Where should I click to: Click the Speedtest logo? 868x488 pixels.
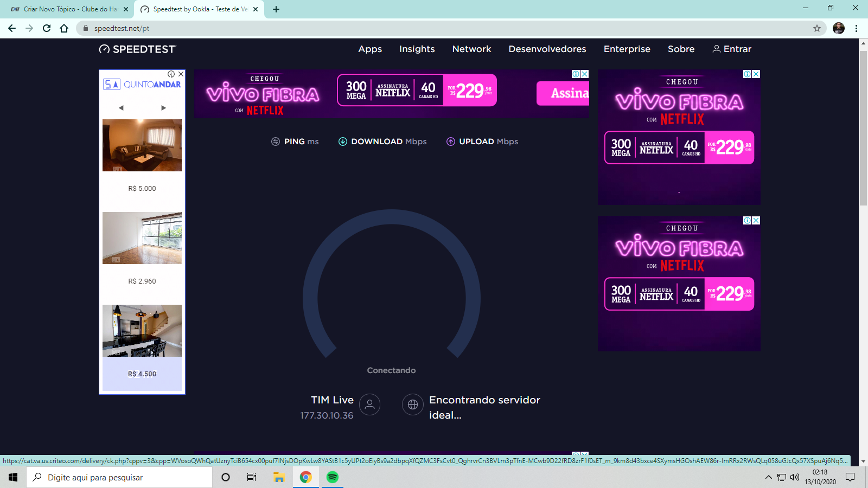pos(138,49)
